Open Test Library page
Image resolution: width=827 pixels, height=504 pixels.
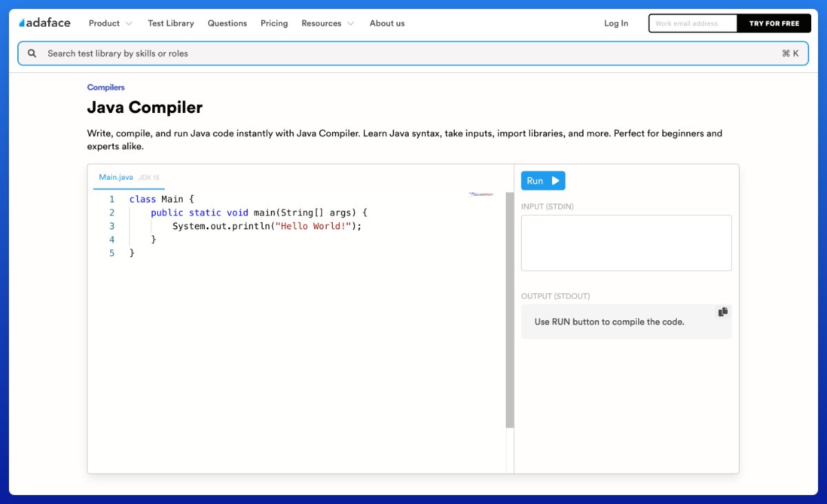[x=171, y=23]
